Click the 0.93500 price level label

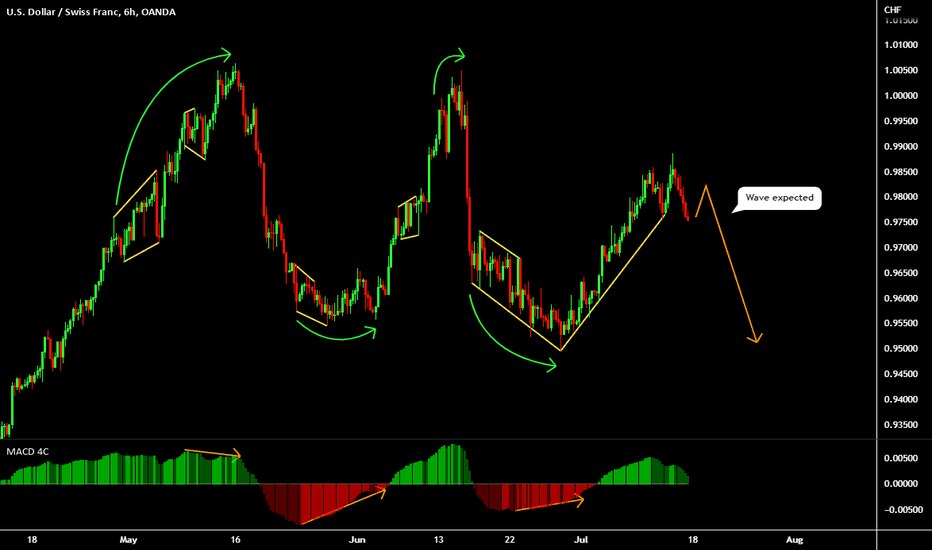tap(900, 425)
